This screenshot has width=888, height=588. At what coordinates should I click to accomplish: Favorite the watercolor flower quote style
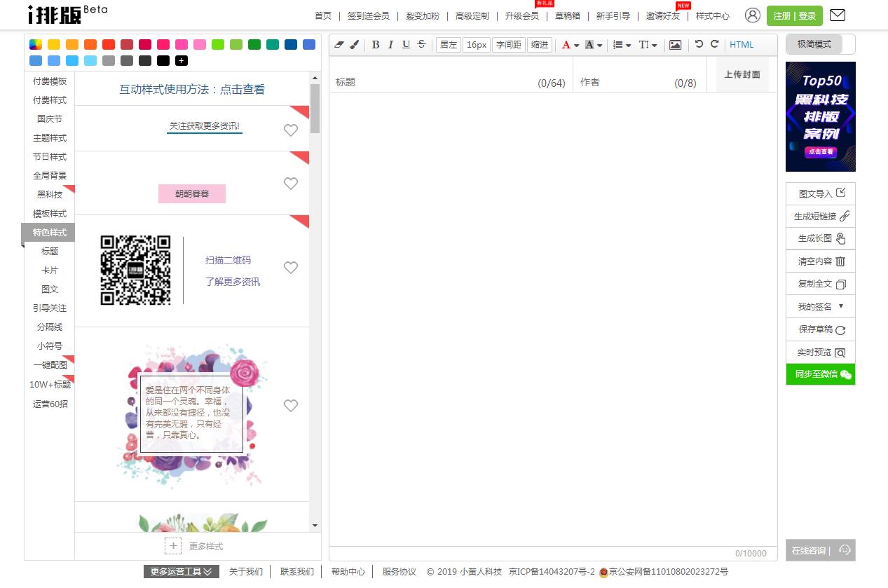[291, 405]
